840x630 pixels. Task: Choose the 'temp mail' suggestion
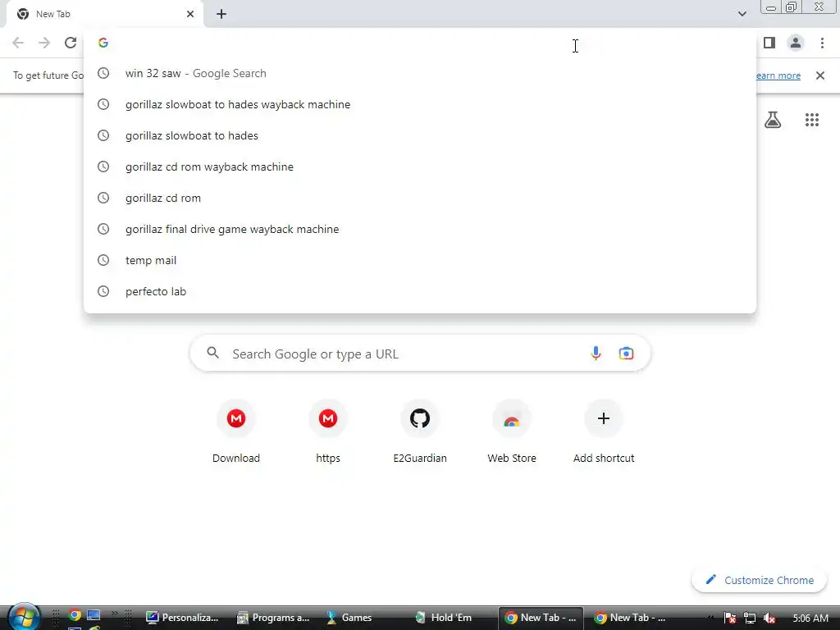point(420,260)
